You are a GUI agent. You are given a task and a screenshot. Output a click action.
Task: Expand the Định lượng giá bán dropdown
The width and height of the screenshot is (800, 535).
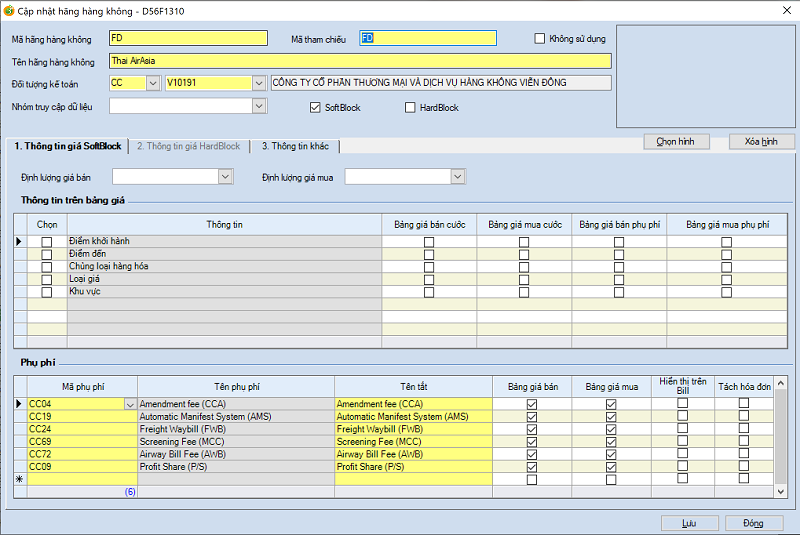pyautogui.click(x=225, y=177)
